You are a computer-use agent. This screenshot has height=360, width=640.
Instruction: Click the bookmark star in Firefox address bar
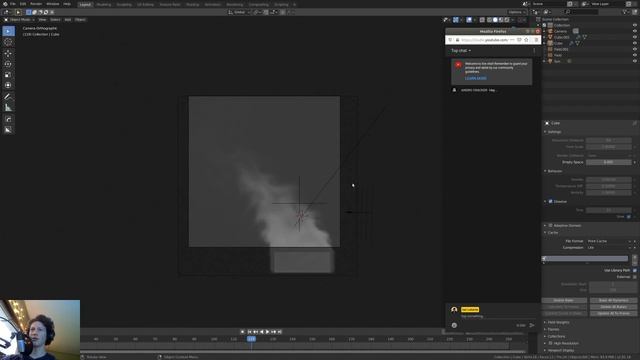coord(526,40)
